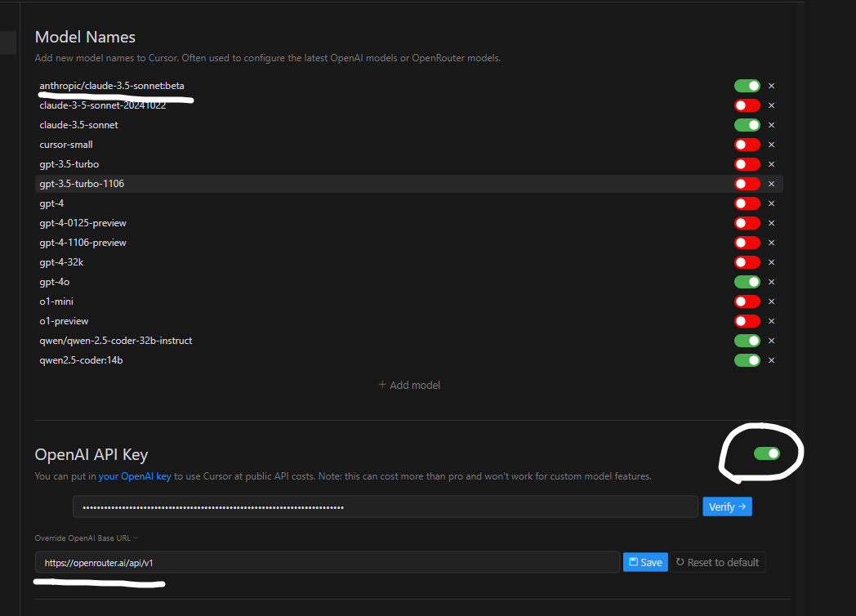This screenshot has width=856, height=616.
Task: Delete gpt-4o with its X icon
Action: click(x=771, y=282)
